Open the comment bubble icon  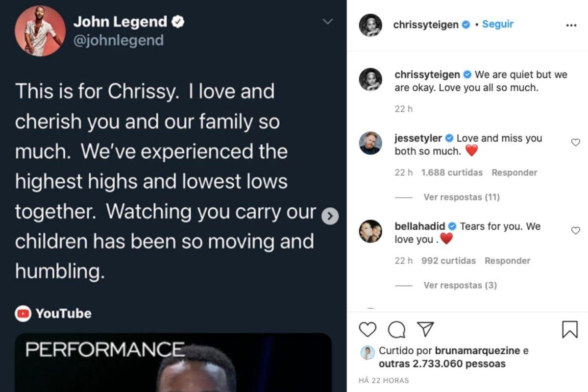396,329
